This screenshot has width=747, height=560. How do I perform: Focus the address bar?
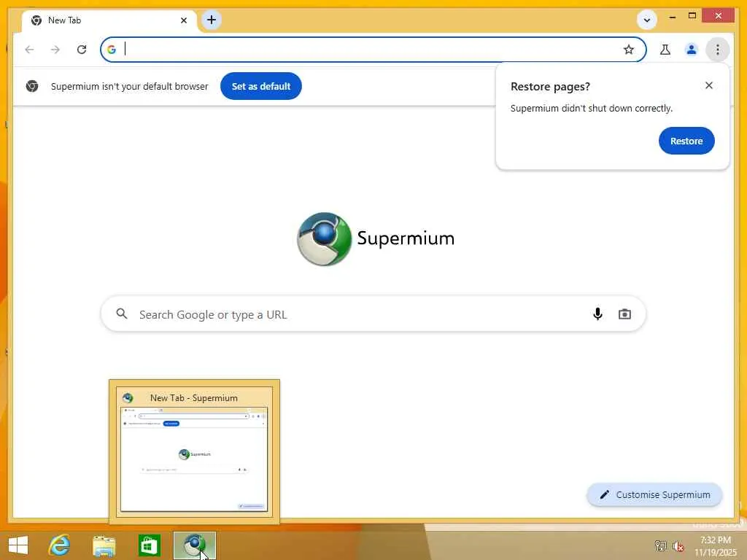tap(373, 50)
